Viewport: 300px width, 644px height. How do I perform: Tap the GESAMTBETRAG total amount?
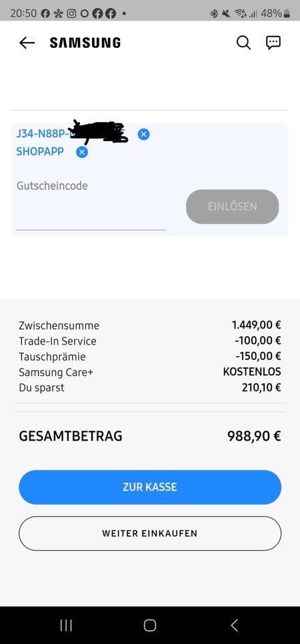tap(254, 436)
